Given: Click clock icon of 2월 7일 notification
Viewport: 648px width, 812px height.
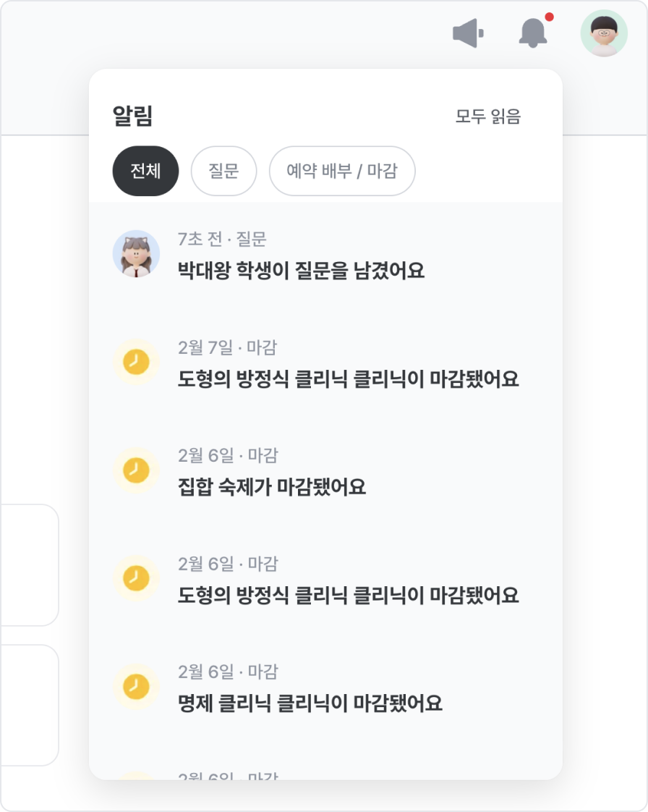Looking at the screenshot, I should tap(136, 362).
